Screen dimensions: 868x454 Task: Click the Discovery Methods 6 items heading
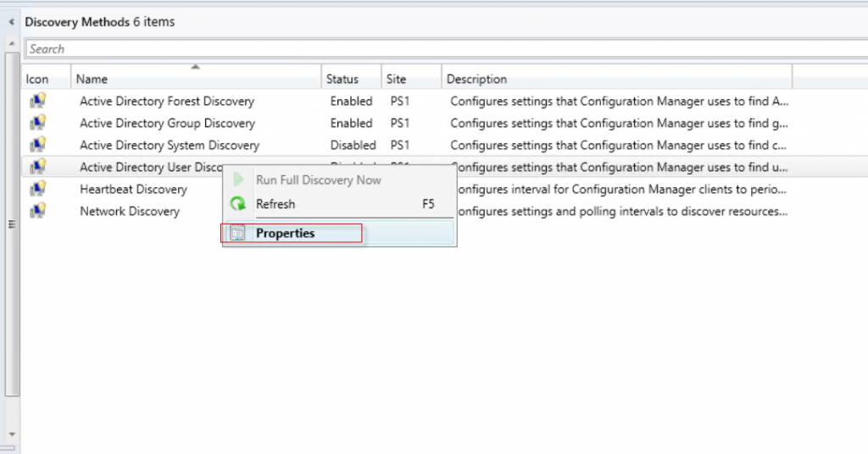click(x=100, y=22)
